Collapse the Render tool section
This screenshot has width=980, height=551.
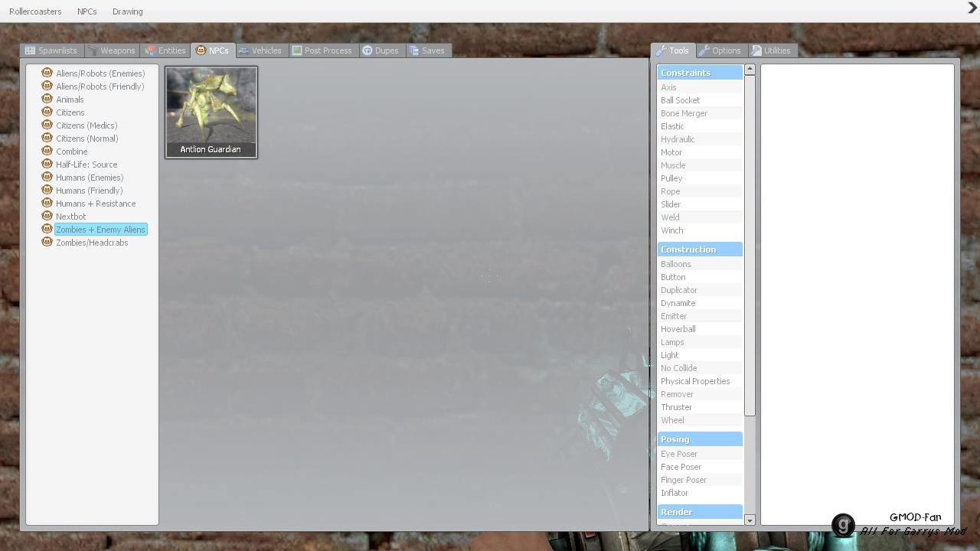tap(700, 512)
